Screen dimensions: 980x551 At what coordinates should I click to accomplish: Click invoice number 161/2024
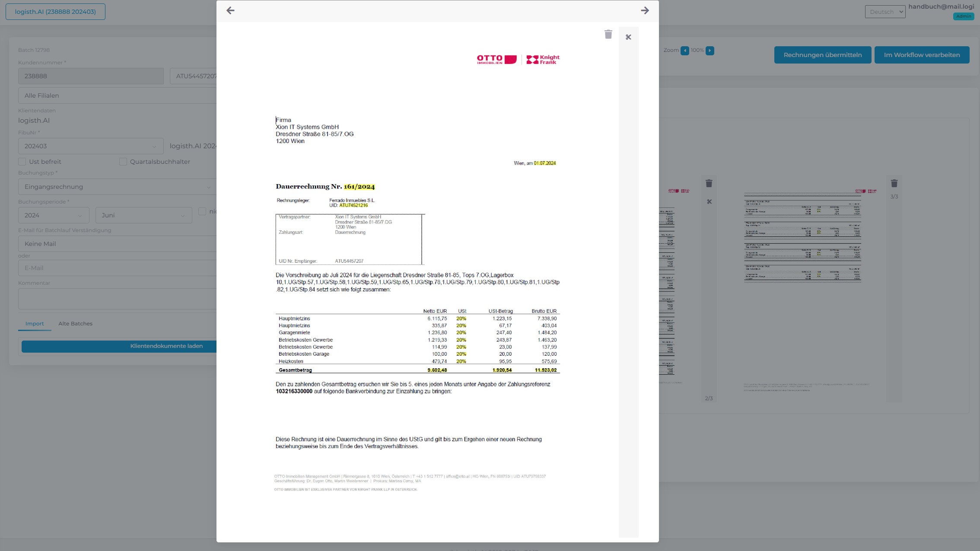click(x=359, y=187)
